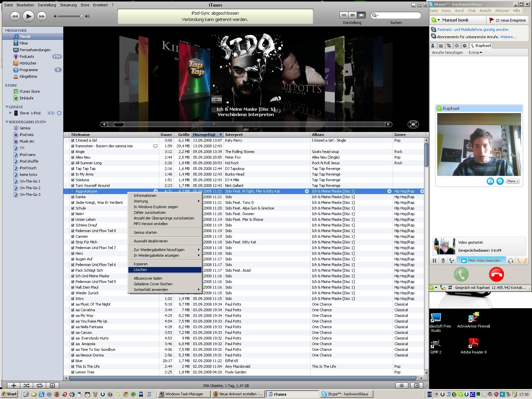Hang up the Skype call

tap(497, 275)
